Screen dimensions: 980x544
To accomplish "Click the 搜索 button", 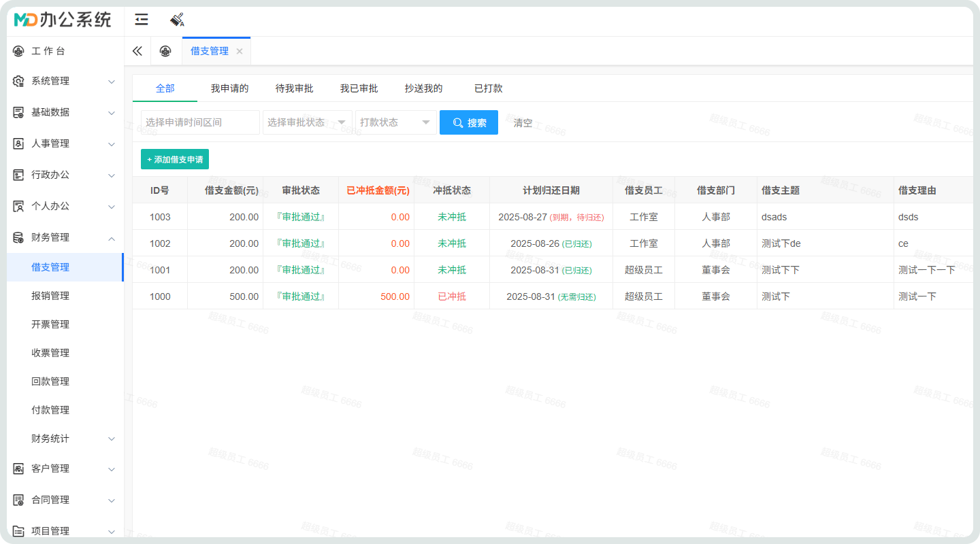I will [x=469, y=122].
